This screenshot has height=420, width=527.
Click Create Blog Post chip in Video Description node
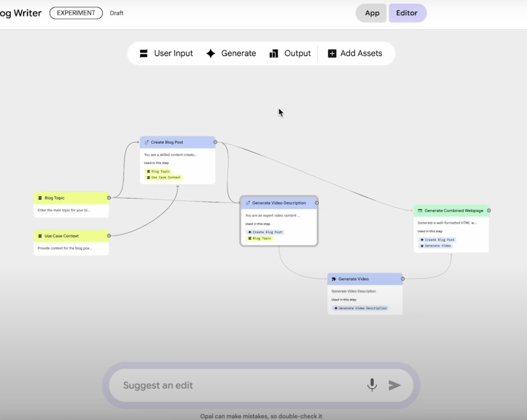tap(265, 232)
